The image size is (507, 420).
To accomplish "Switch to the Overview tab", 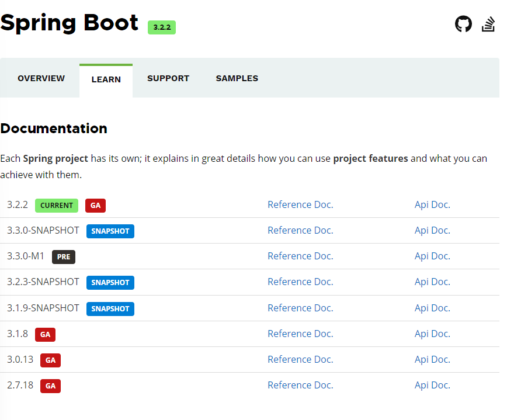I will (41, 78).
